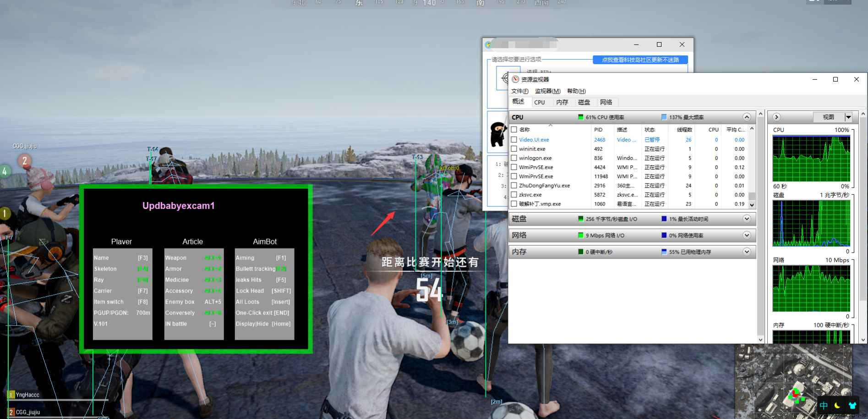This screenshot has height=419, width=868.
Task: Open the 文件(F) menu
Action: click(520, 91)
